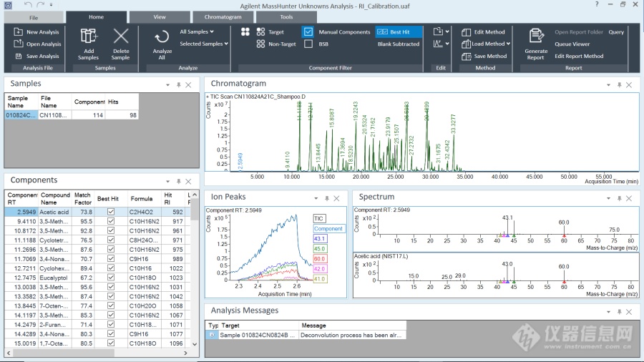Switch to the Chromatogram ribbon tab
The image size is (644, 362).
[223, 17]
